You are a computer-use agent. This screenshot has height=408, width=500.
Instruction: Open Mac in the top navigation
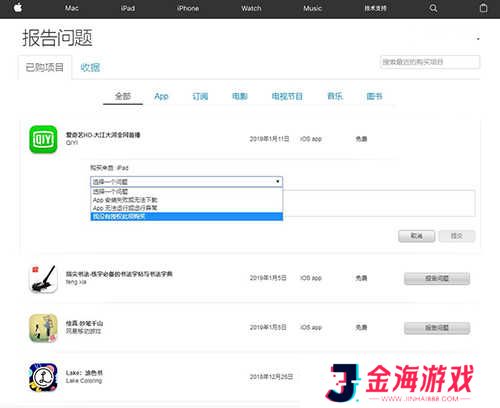(72, 8)
